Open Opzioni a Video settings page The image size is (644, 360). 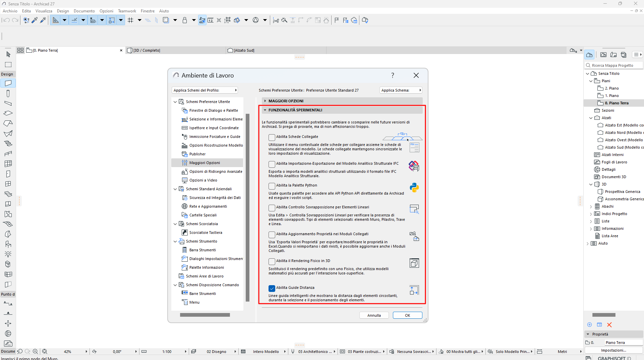click(203, 180)
